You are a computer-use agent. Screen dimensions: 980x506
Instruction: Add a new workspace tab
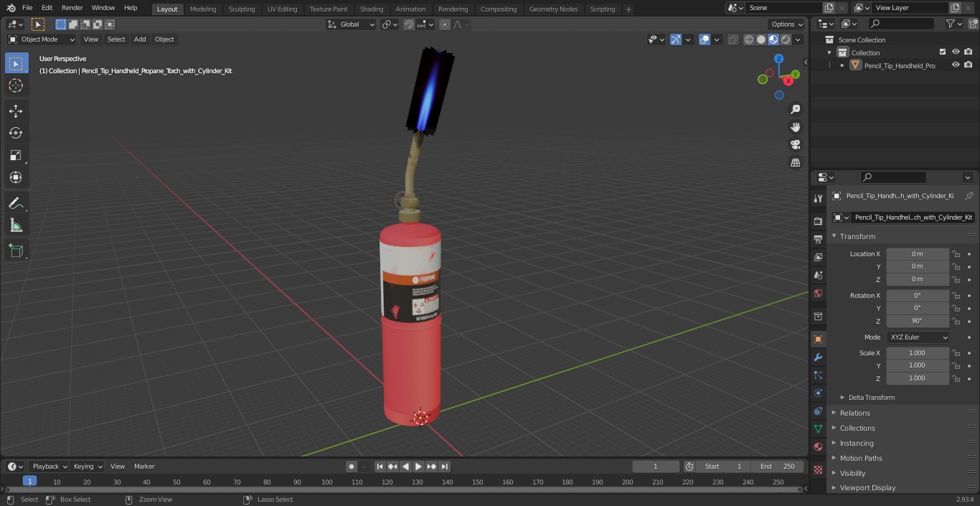click(628, 9)
